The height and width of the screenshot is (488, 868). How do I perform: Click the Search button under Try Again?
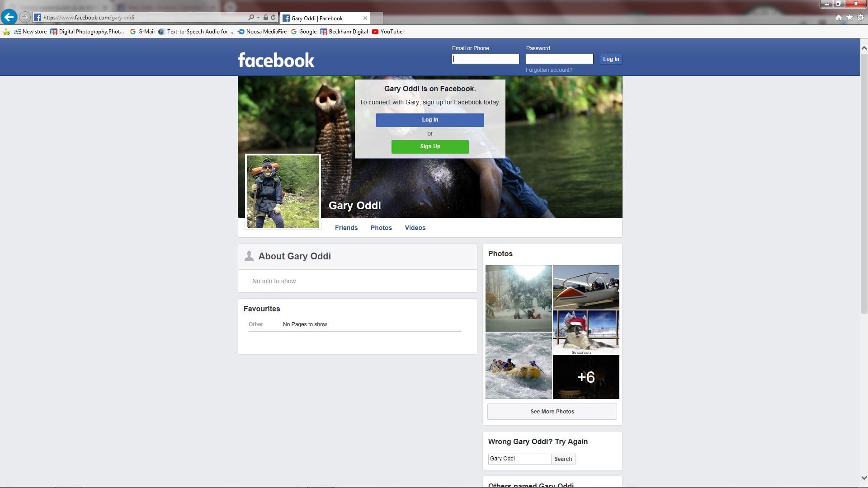563,459
